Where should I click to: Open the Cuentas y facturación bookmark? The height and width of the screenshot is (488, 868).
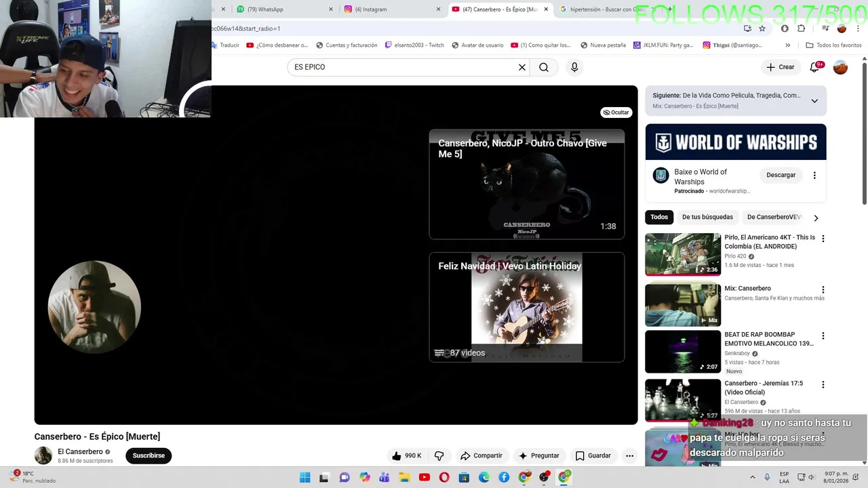tap(345, 45)
